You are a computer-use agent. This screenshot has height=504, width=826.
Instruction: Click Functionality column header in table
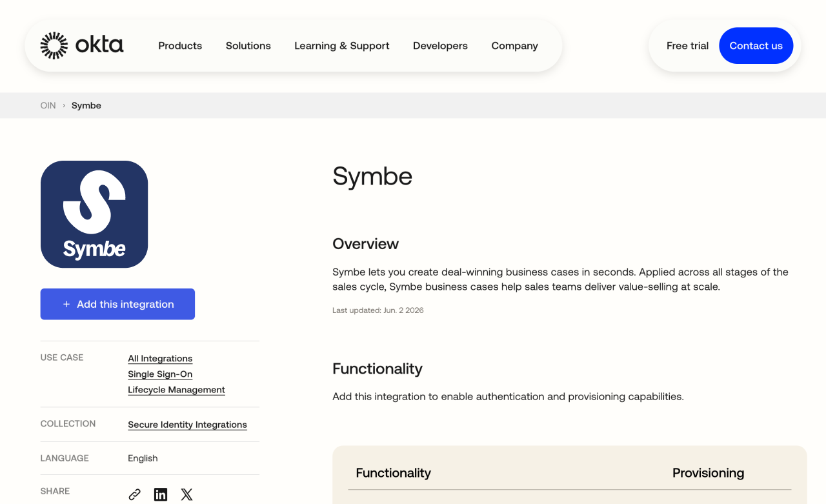393,473
